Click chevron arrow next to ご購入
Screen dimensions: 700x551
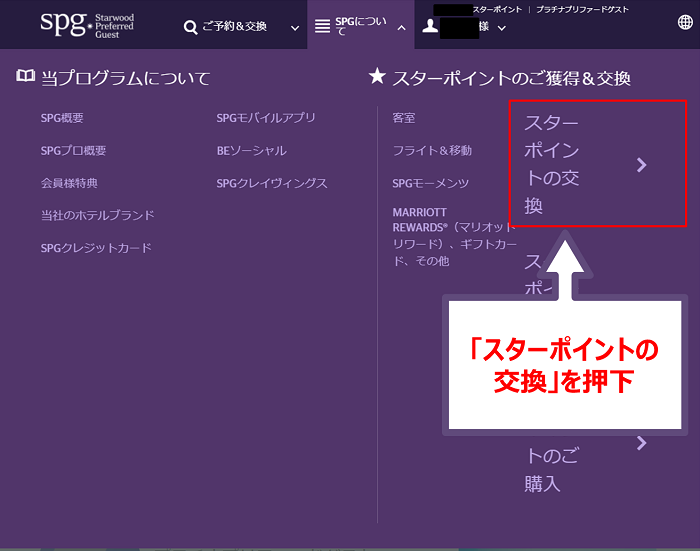[642, 443]
